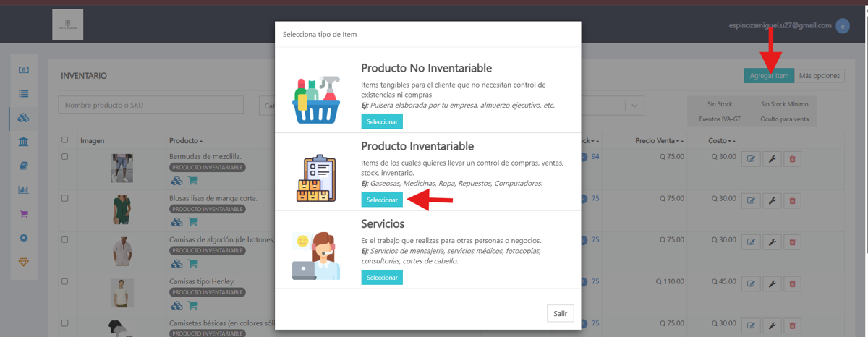868x337 pixels.
Task: Sort by Costo column header
Action: coord(721,140)
